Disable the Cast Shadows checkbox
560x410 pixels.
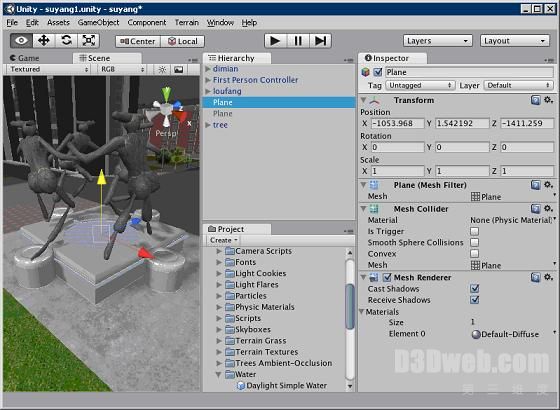pos(474,289)
